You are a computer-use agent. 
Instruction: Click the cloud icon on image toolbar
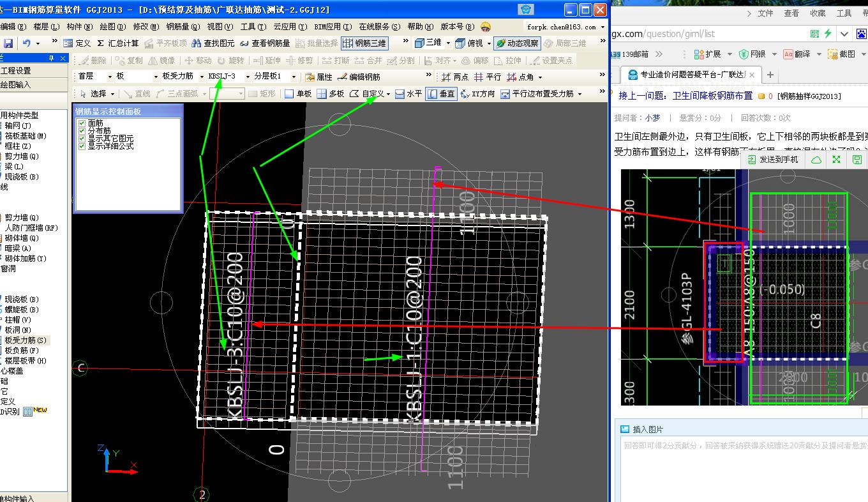[816, 160]
